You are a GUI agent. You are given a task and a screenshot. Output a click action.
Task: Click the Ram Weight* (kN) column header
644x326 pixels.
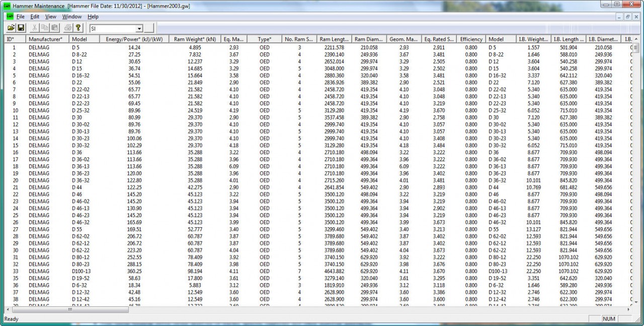click(195, 39)
